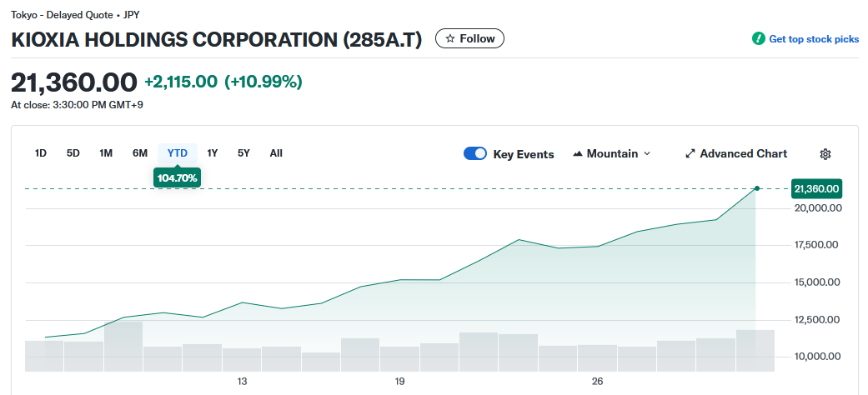Screen dimensions: 868x395
Task: Open the Advanced Chart view
Action: click(x=743, y=154)
